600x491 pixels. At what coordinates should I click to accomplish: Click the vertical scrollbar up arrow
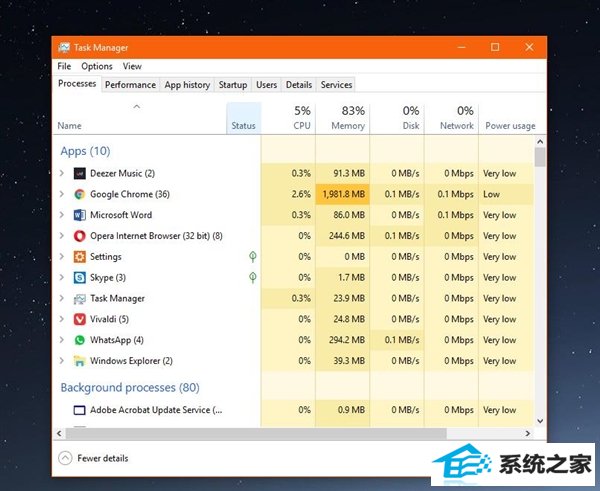point(540,142)
